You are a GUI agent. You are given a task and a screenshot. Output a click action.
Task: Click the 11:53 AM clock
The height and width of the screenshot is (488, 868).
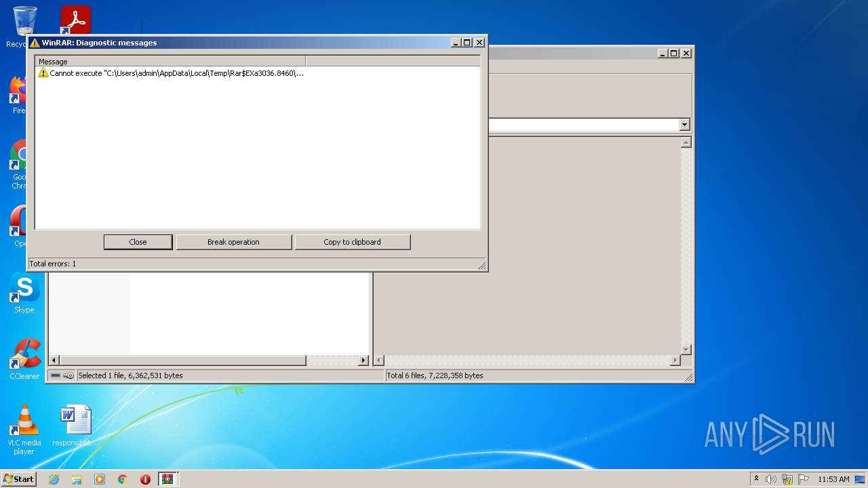833,479
